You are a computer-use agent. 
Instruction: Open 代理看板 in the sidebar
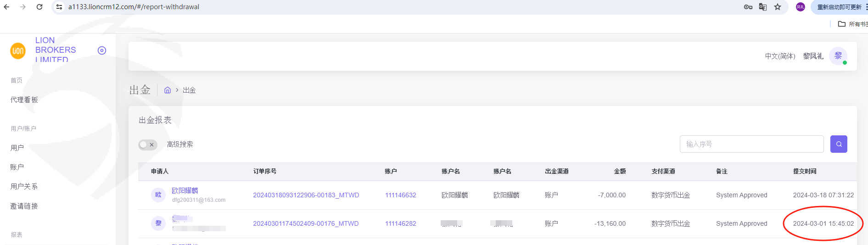tap(24, 100)
